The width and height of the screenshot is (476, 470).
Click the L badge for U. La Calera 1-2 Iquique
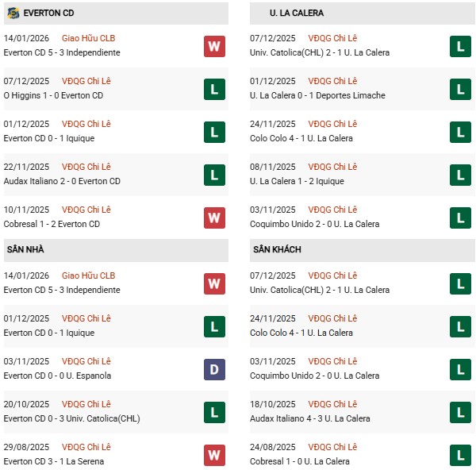460,175
